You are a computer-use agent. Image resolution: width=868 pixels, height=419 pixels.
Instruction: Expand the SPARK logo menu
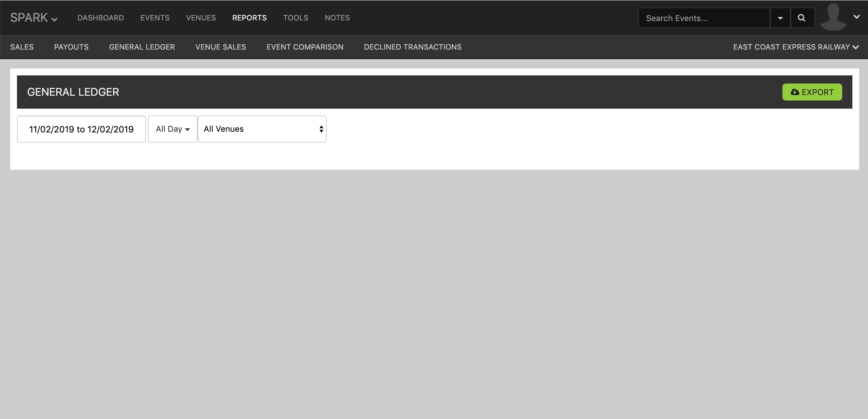point(34,18)
